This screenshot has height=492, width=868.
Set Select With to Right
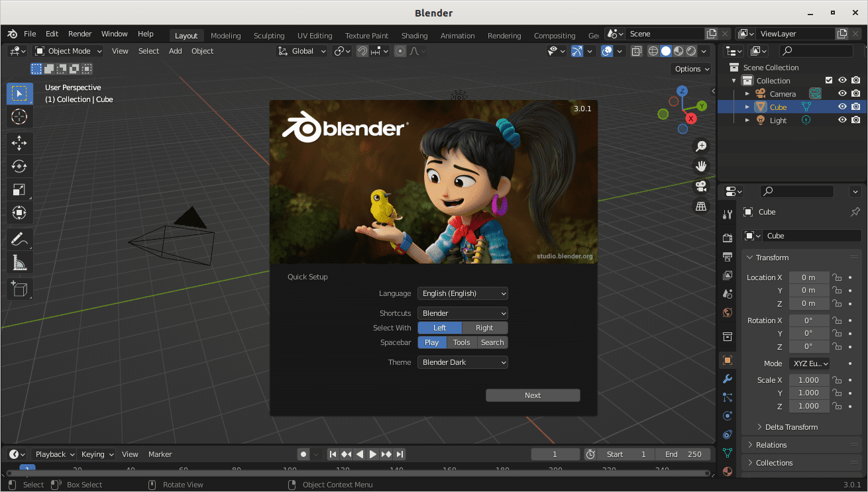tap(484, 327)
